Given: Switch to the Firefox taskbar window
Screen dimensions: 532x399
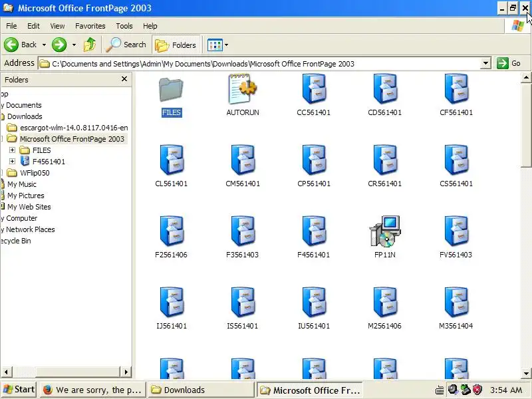Looking at the screenshot, I should point(92,390).
